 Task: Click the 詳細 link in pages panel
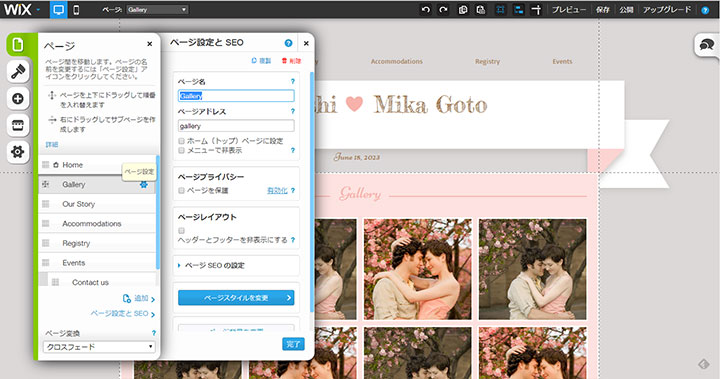coord(52,145)
